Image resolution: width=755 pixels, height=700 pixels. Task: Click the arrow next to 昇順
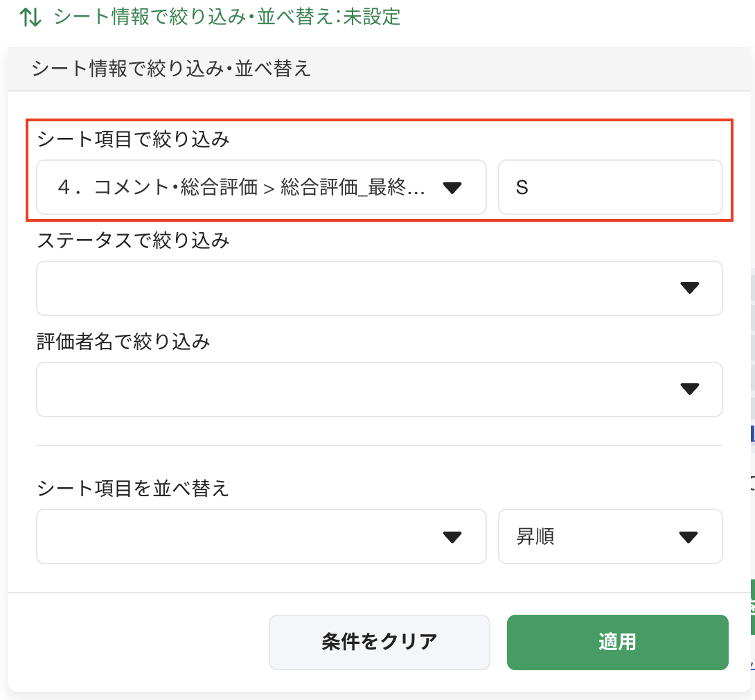[688, 537]
